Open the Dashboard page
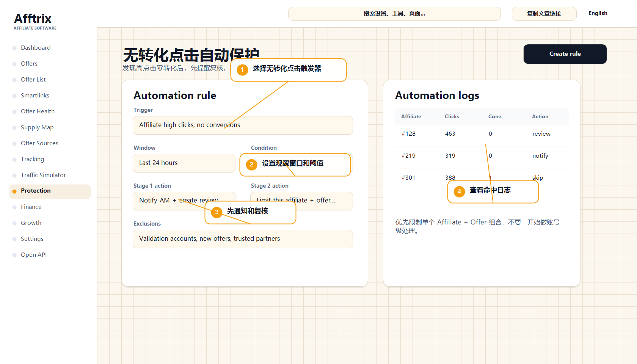The width and height of the screenshot is (637, 364). pos(36,48)
